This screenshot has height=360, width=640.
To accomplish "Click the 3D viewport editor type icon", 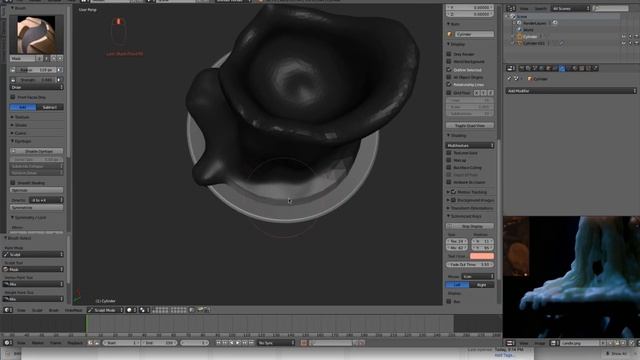I will click(x=8, y=310).
